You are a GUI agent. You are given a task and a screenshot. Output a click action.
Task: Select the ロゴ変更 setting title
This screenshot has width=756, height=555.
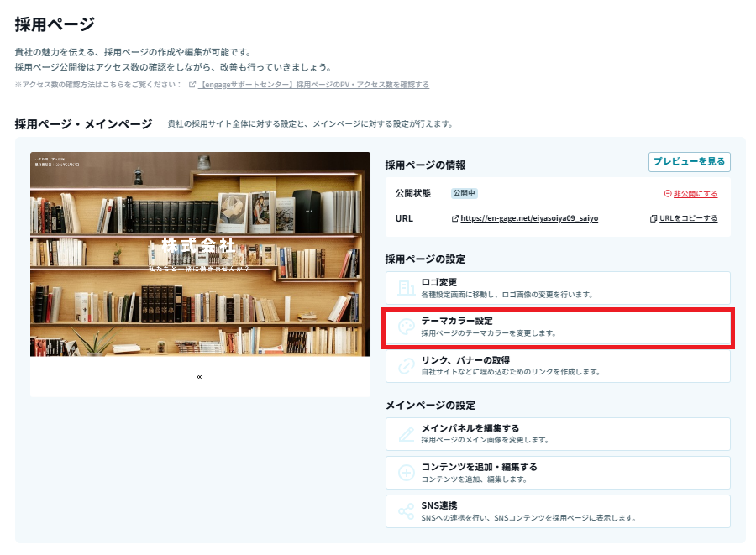point(438,282)
